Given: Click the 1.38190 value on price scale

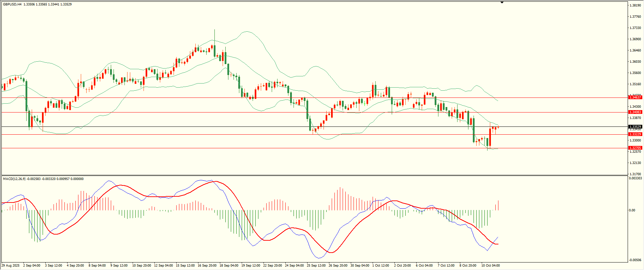Looking at the screenshot, I should (634, 5).
